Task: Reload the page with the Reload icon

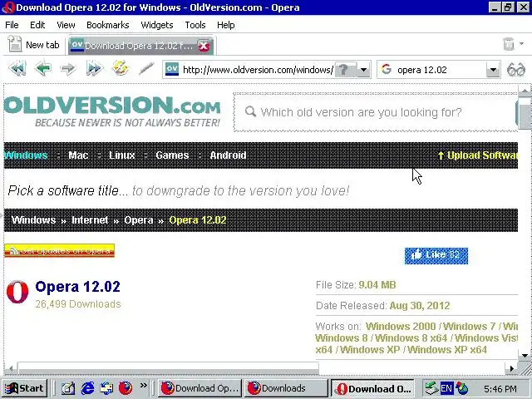Action: (x=121, y=68)
